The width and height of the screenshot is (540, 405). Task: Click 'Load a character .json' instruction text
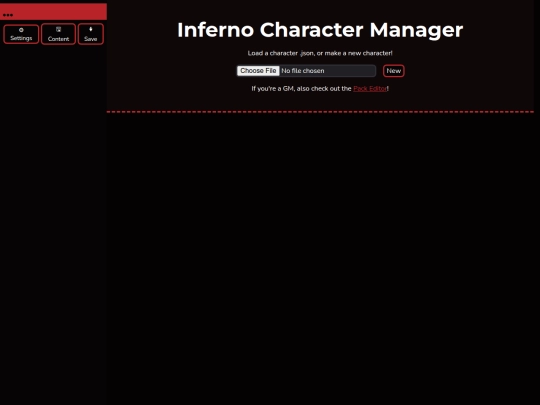pos(320,53)
